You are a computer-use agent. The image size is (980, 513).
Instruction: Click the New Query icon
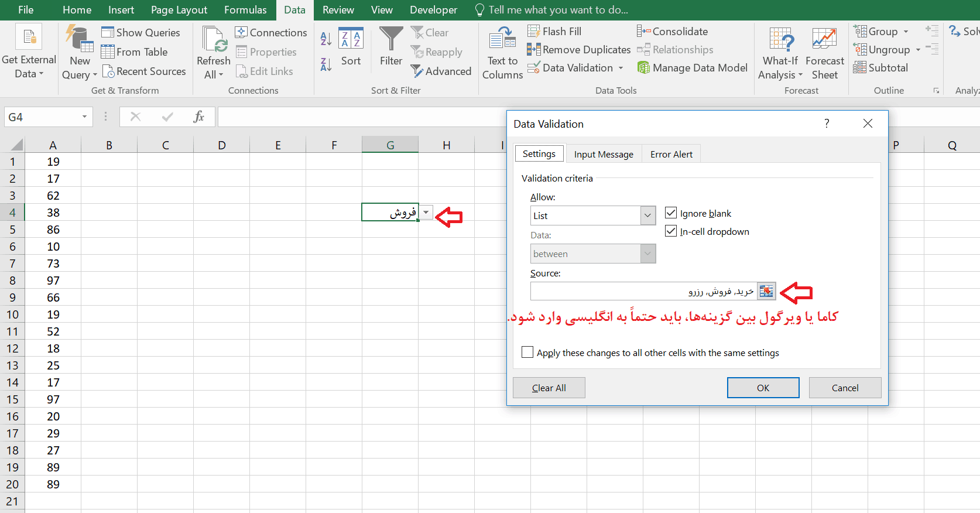[x=79, y=38]
